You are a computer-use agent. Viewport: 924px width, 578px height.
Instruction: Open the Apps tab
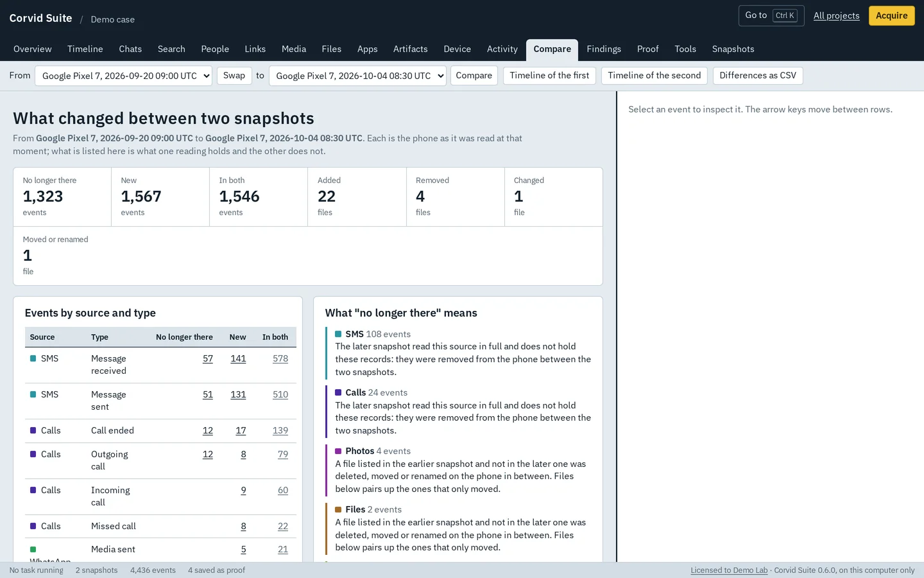pos(368,49)
